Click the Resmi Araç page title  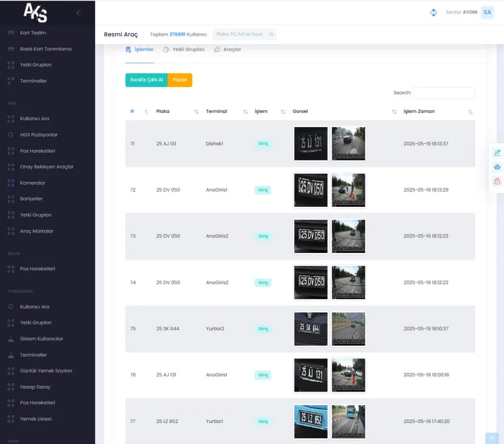click(121, 35)
